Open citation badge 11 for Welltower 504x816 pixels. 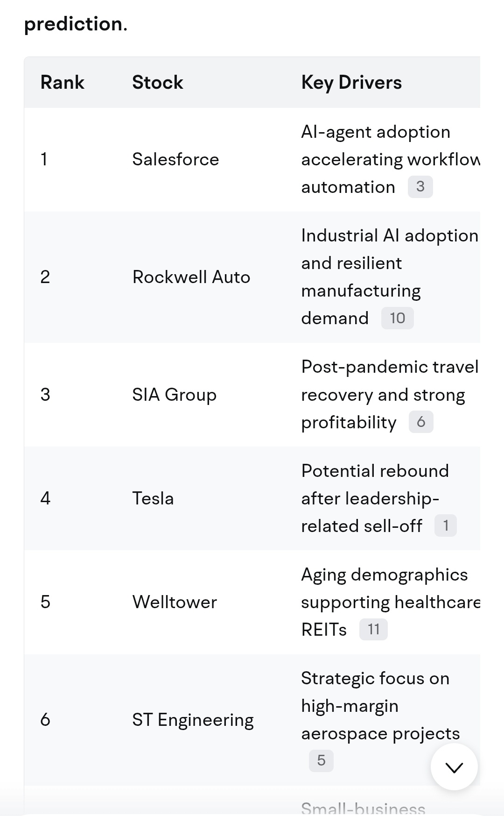pyautogui.click(x=373, y=629)
